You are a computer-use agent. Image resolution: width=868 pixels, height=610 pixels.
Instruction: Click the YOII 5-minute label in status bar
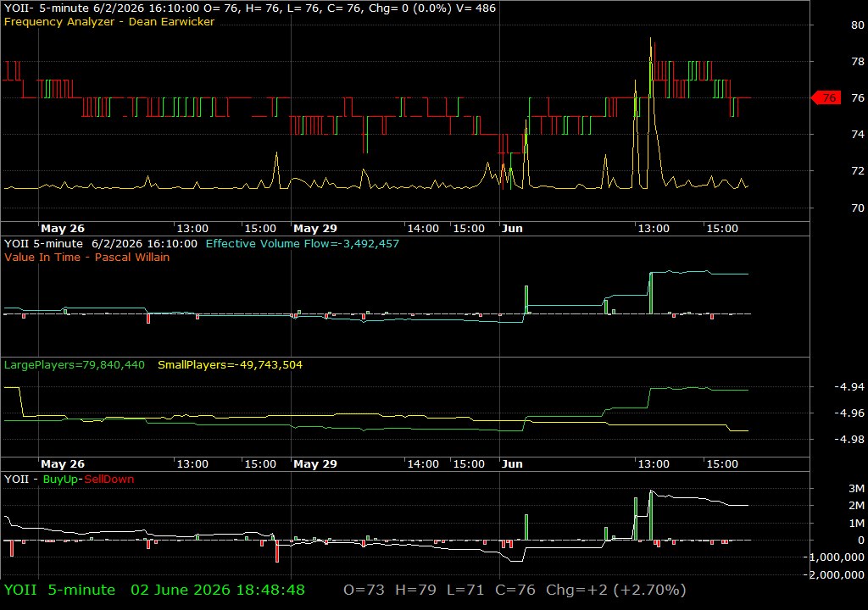click(59, 590)
